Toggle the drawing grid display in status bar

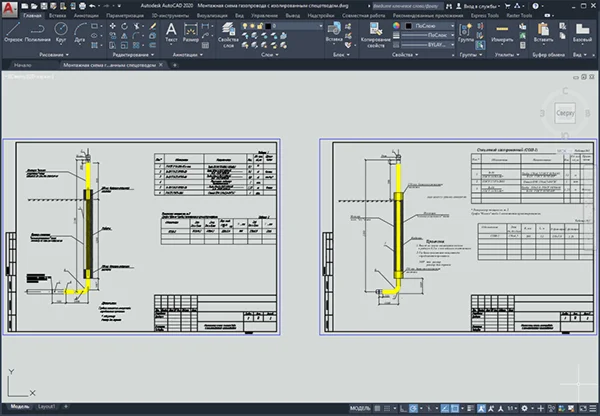[x=377, y=409]
